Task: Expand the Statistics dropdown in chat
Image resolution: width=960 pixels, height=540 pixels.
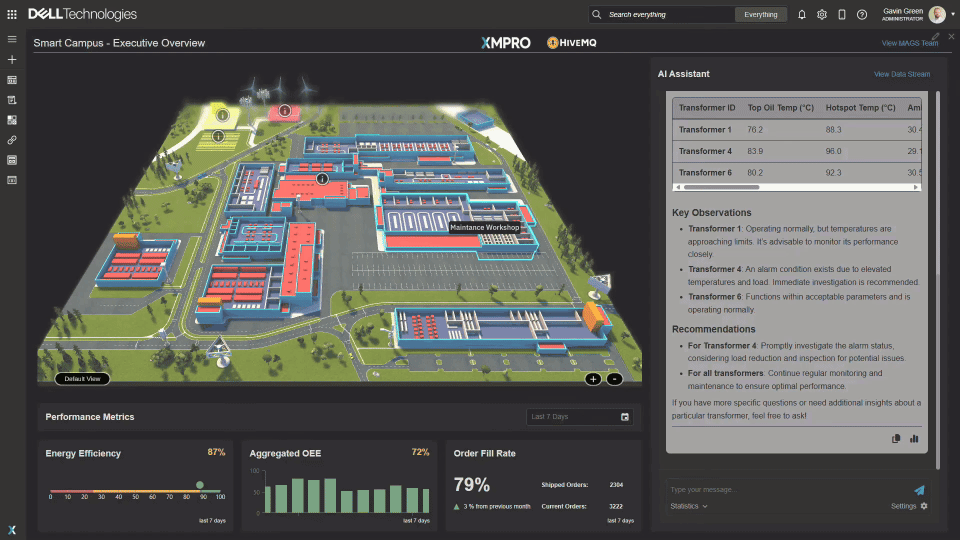Action: click(689, 506)
